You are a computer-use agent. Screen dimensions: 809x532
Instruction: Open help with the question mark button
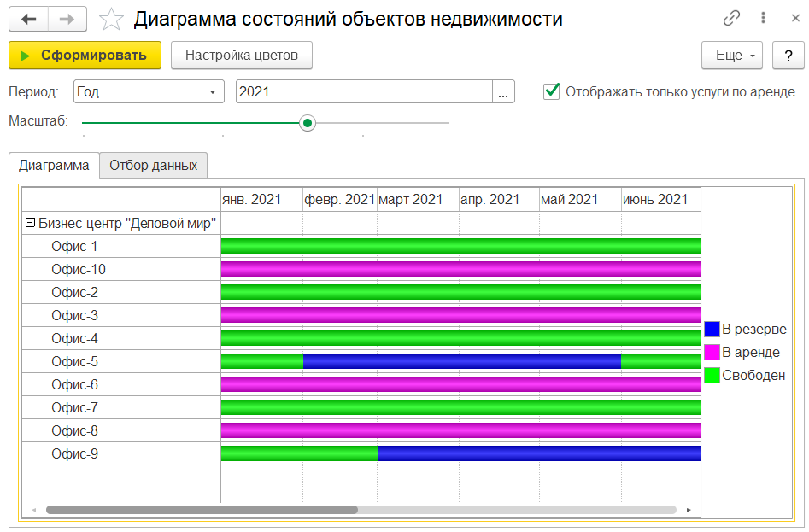788,56
